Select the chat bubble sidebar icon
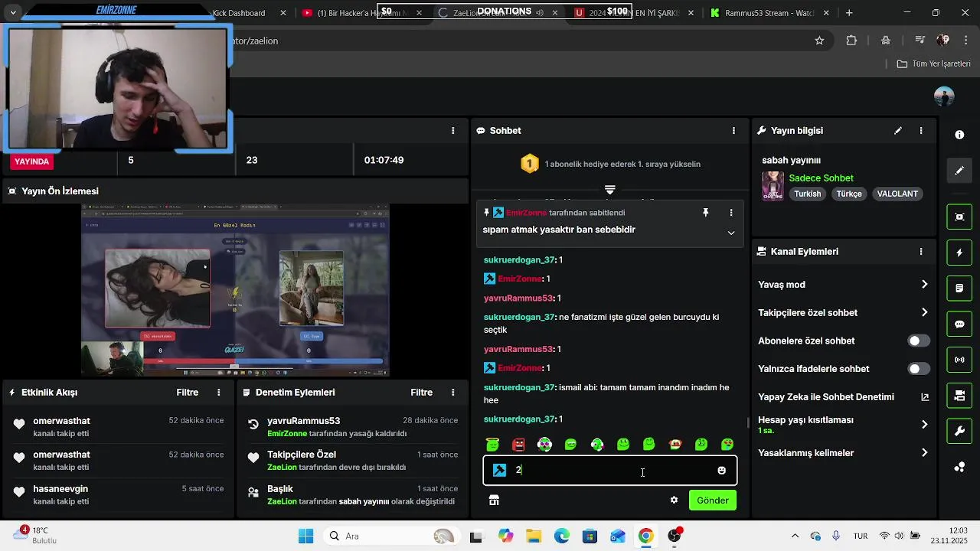Screen dimensions: 980x551 (959, 324)
